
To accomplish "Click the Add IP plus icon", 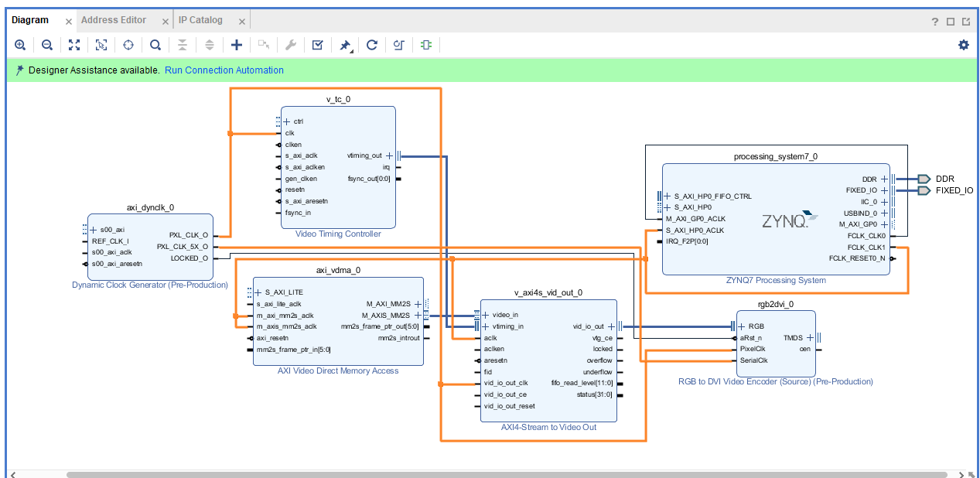I will point(237,45).
